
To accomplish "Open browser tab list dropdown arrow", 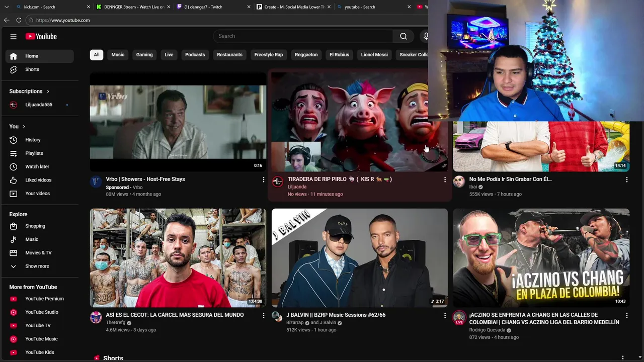I will 7,7.
